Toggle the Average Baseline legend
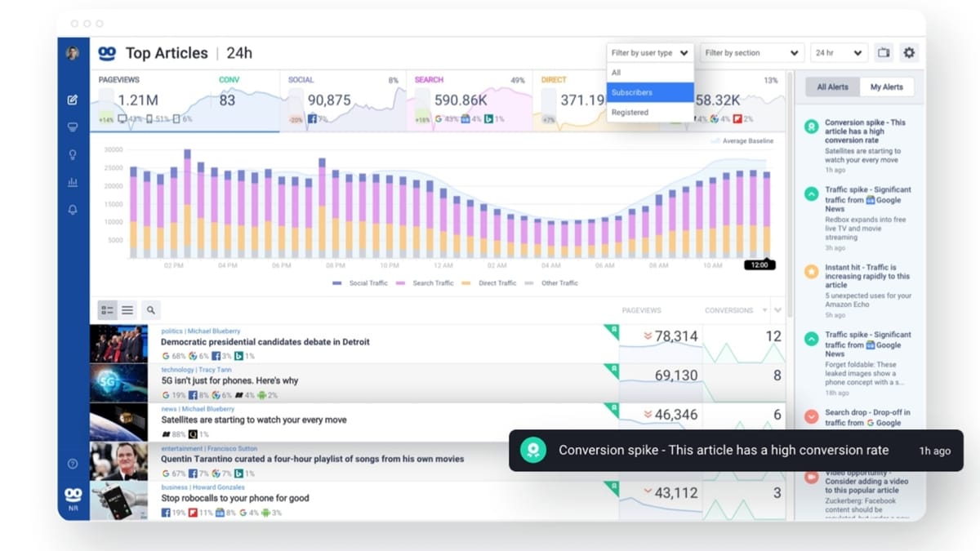This screenshot has height=551, width=980. tap(742, 141)
